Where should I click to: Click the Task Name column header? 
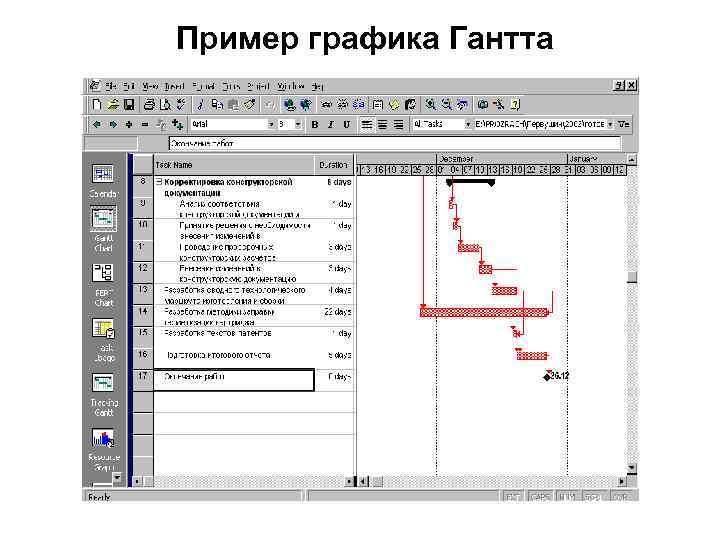tap(234, 165)
